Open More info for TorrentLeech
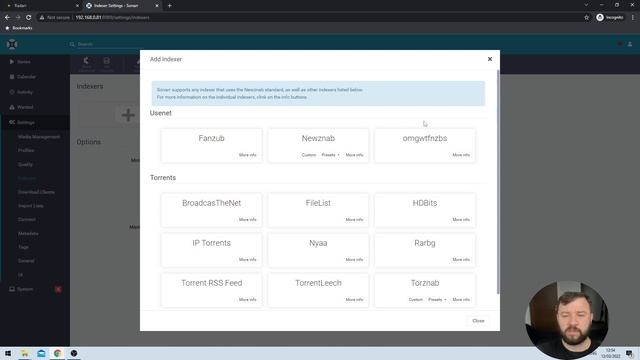 pyautogui.click(x=354, y=300)
